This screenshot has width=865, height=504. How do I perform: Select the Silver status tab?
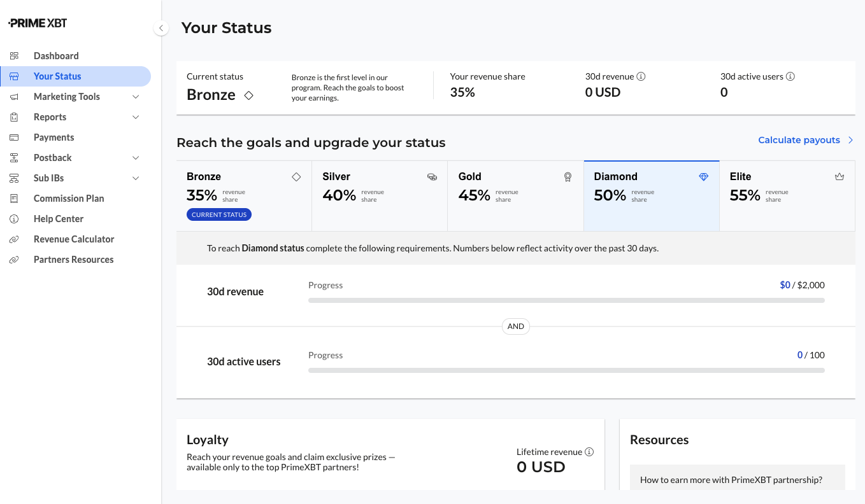(380, 195)
